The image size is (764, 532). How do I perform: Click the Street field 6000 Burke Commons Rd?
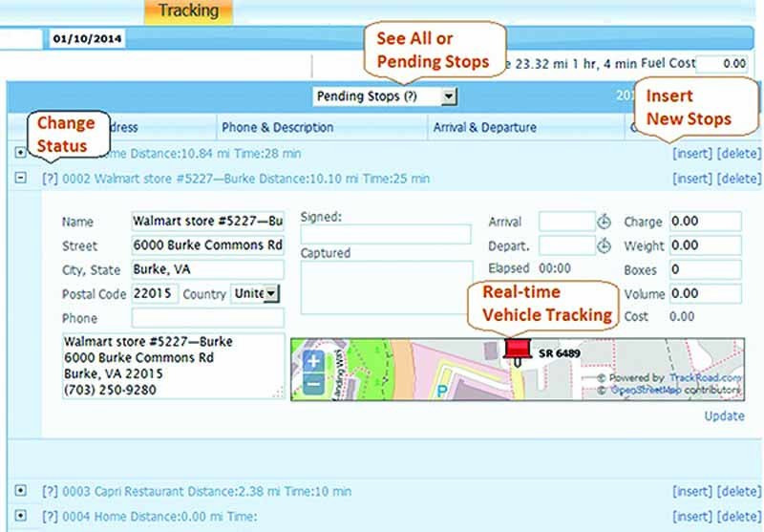coord(207,245)
